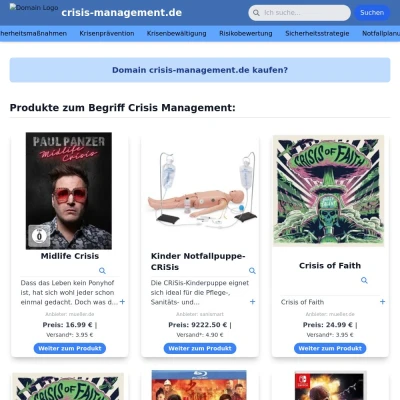The image size is (400, 400).
Task: Select Risikobewertung in the navigation bar
Action: [246, 33]
